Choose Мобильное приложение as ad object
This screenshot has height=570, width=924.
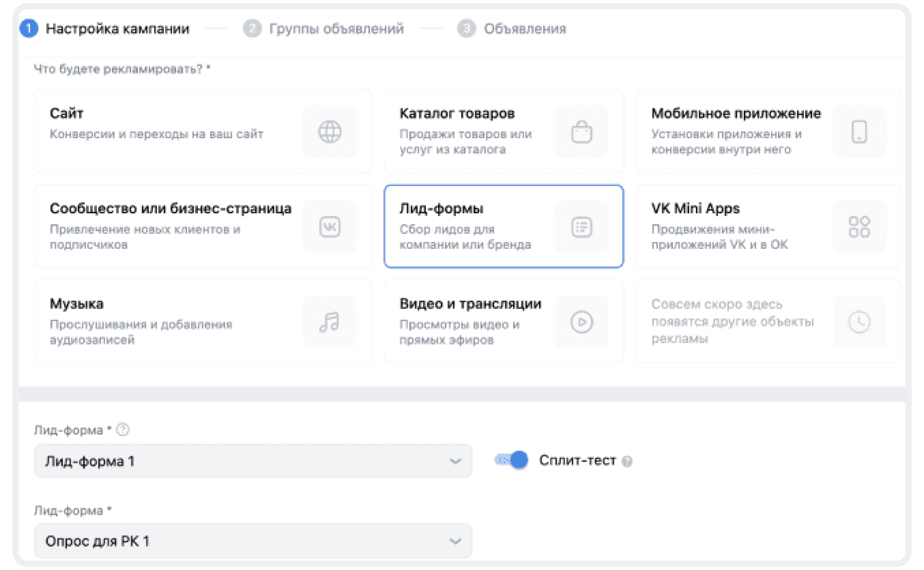(768, 131)
